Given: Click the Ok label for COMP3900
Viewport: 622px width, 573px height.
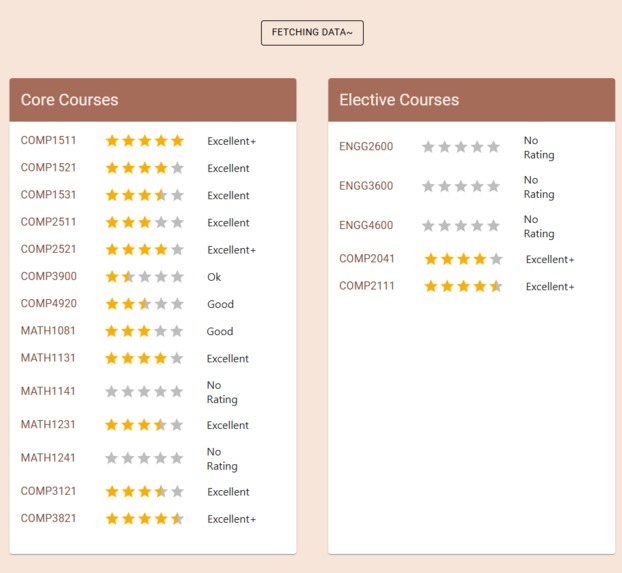Looking at the screenshot, I should (x=214, y=277).
